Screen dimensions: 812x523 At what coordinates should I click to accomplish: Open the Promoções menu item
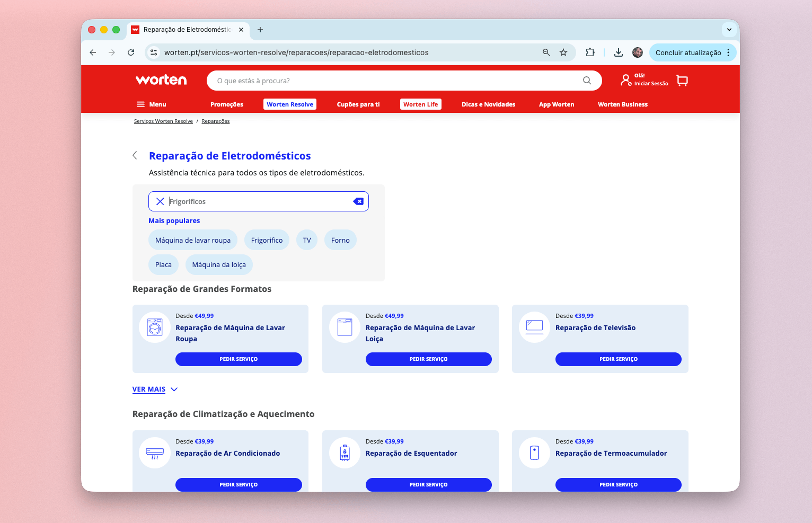pos(227,104)
